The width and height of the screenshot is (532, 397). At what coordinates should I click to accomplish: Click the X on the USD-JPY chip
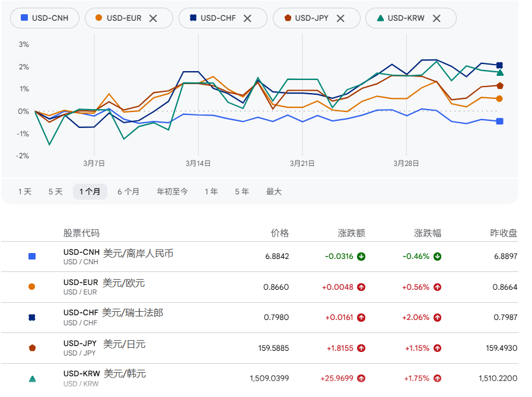(340, 18)
